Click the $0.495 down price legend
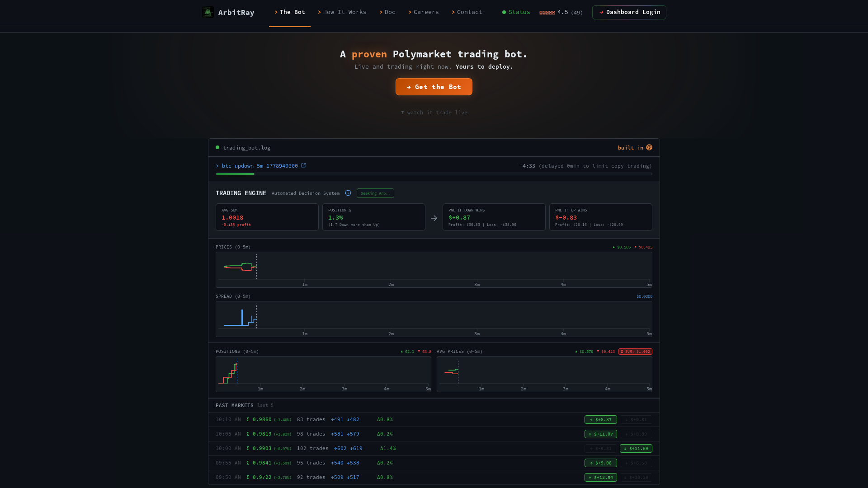868x488 pixels. 643,247
